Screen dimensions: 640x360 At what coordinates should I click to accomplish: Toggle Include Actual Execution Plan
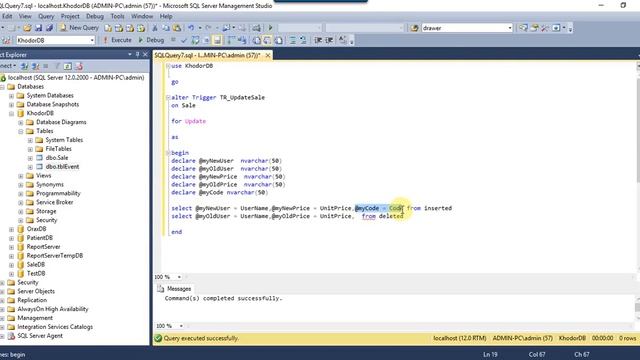(x=231, y=40)
